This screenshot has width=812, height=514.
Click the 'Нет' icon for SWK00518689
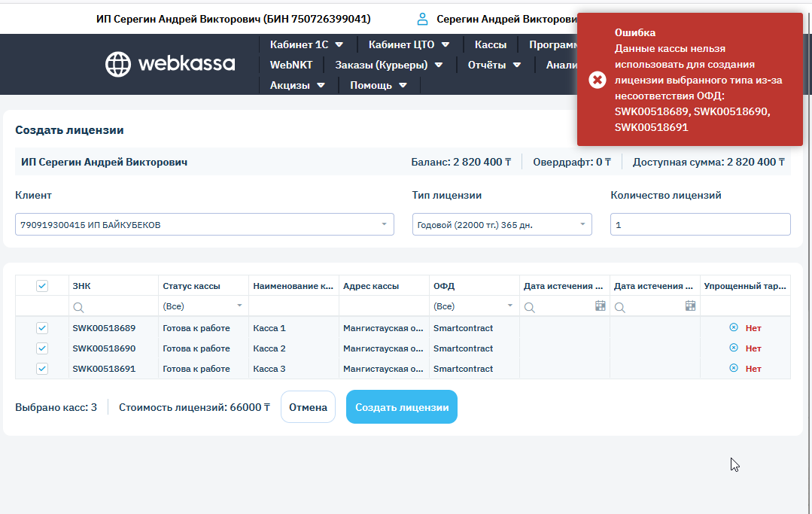click(x=733, y=327)
